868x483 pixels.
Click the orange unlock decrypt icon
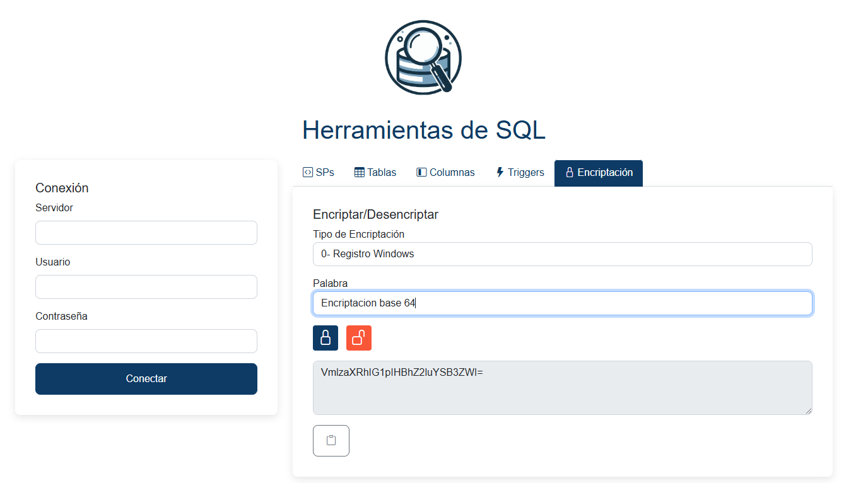(x=358, y=337)
